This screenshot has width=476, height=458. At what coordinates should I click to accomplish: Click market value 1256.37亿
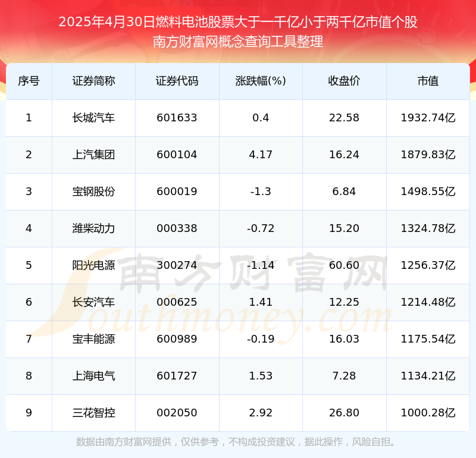tap(428, 265)
